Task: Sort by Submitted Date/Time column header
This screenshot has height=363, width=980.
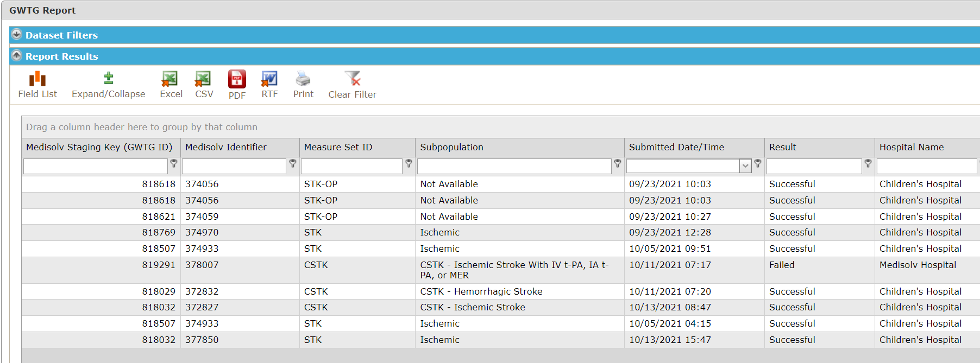Action: pyautogui.click(x=676, y=147)
